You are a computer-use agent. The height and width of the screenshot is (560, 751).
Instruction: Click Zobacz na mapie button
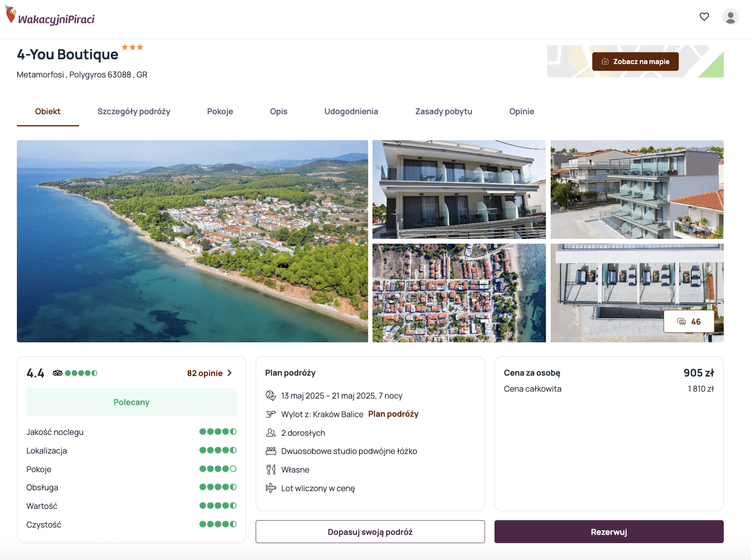[x=635, y=61]
